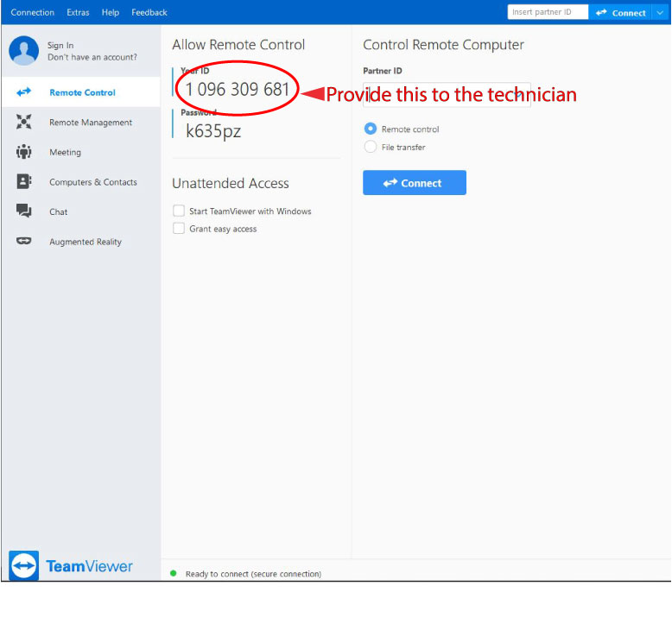Select the Remote control radio button
The image size is (672, 643).
click(x=371, y=129)
